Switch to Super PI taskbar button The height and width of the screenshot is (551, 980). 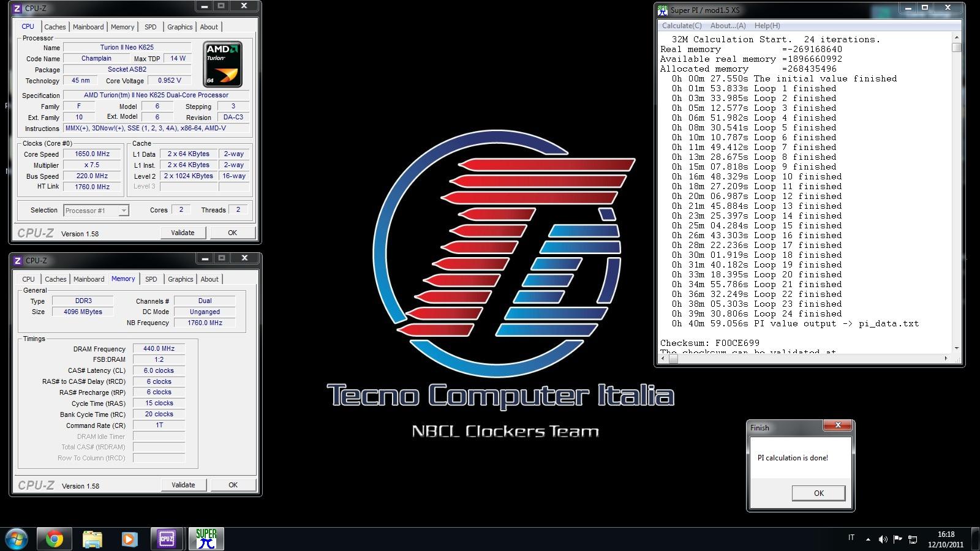(x=206, y=539)
